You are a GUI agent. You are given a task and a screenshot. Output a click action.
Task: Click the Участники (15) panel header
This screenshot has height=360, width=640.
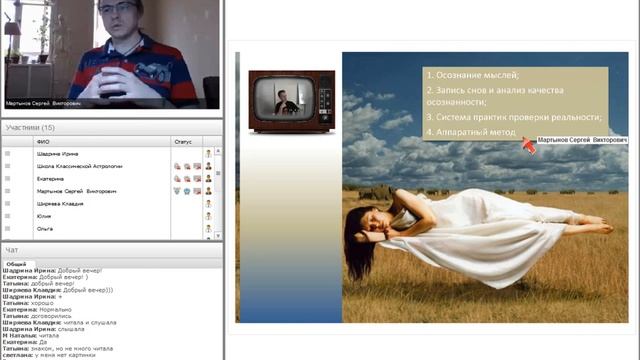coord(112,128)
